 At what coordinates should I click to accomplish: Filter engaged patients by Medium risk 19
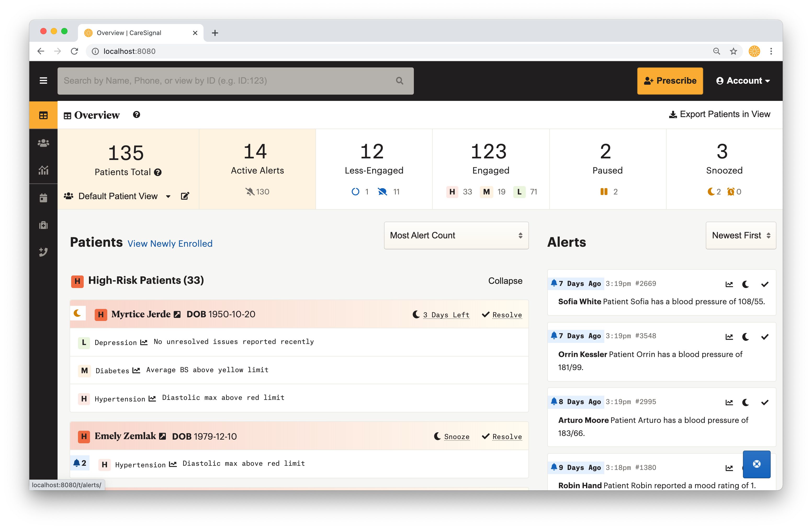[493, 192]
